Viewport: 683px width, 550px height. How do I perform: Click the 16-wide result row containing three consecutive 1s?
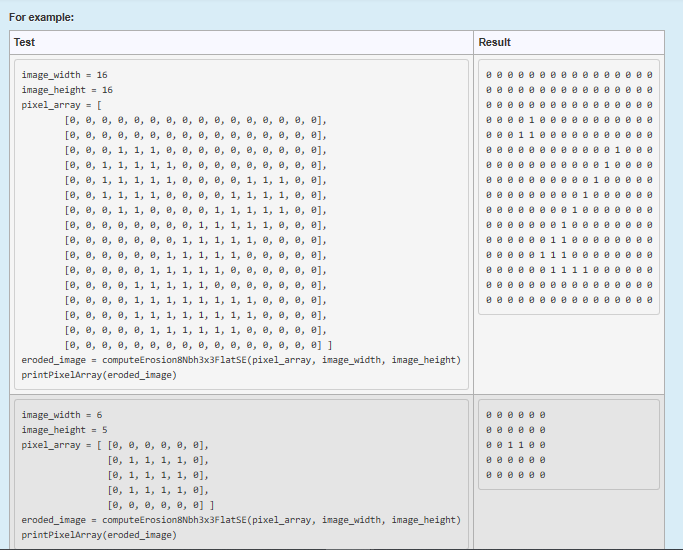tap(569, 255)
